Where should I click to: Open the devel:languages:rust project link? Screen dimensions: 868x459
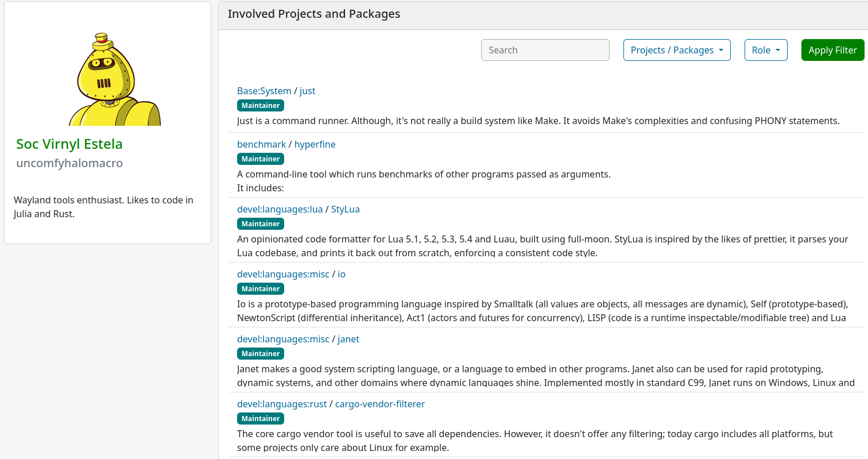coord(282,404)
